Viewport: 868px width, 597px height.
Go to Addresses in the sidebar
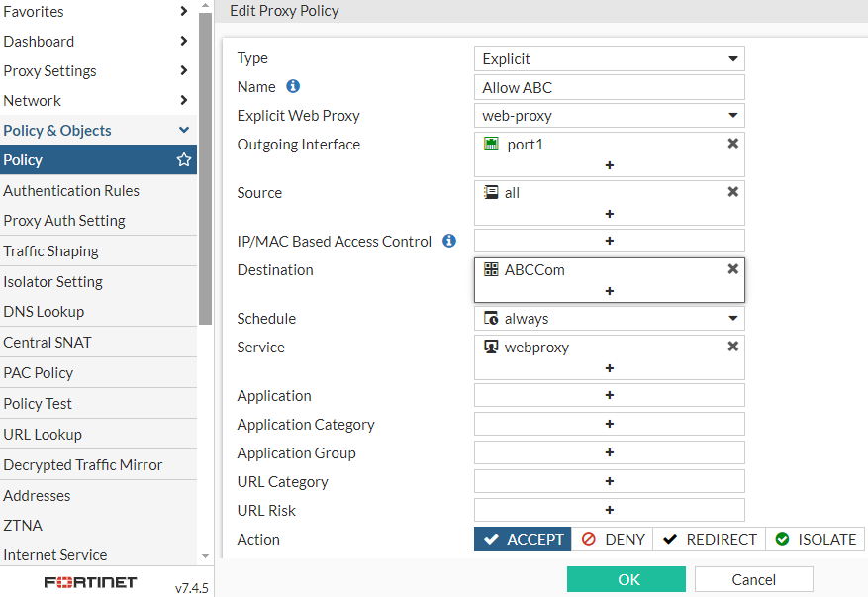[x=37, y=495]
